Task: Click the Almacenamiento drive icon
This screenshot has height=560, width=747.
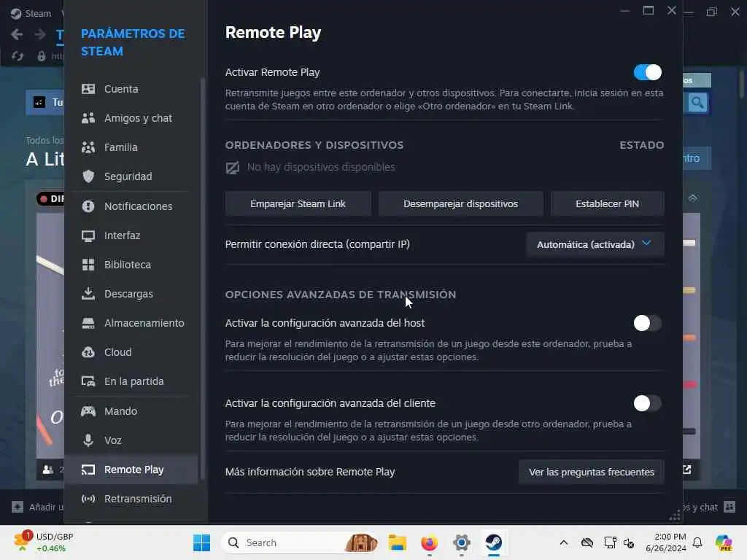Action: coord(88,323)
